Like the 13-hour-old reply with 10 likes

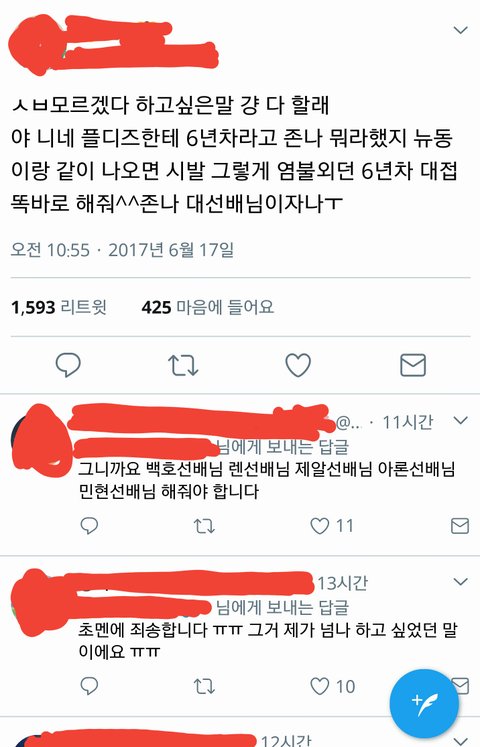[332, 686]
